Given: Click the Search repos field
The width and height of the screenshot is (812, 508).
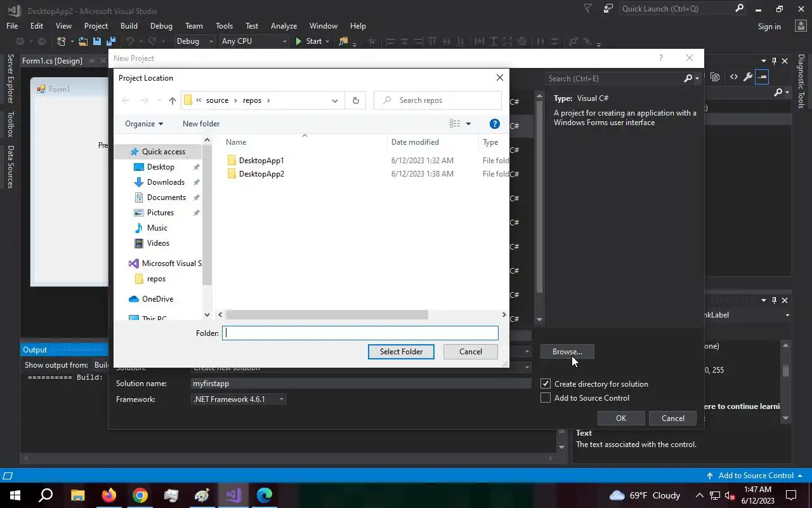Looking at the screenshot, I should coord(438,100).
